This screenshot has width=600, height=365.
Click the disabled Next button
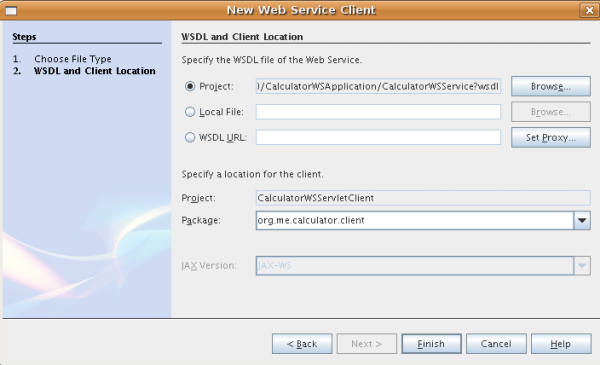pyautogui.click(x=367, y=344)
